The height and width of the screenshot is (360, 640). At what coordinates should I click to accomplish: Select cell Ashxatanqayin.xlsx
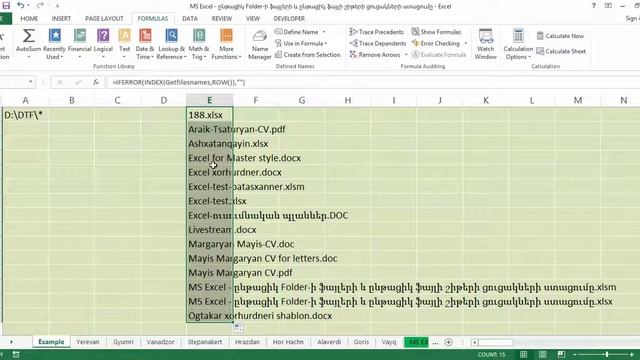(x=209, y=144)
